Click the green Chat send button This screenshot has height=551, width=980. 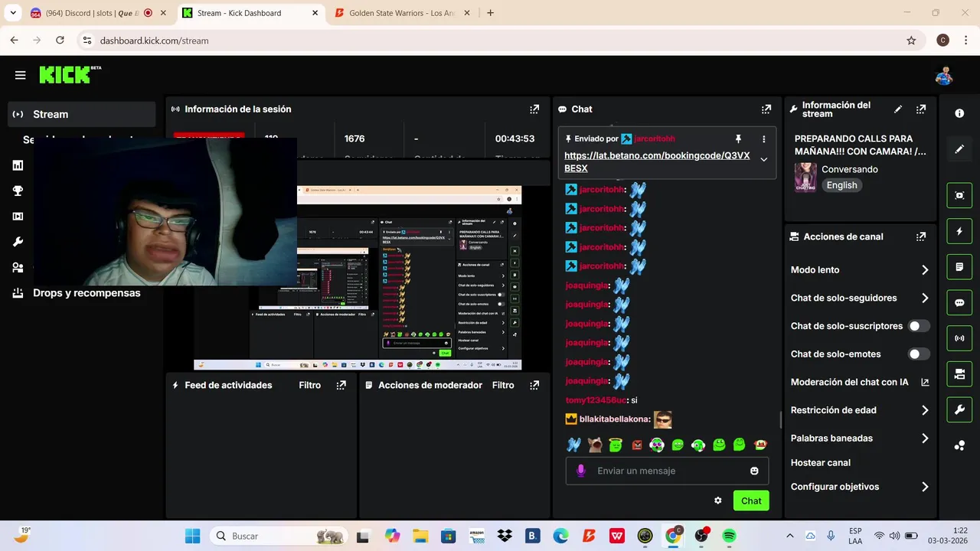tap(751, 500)
